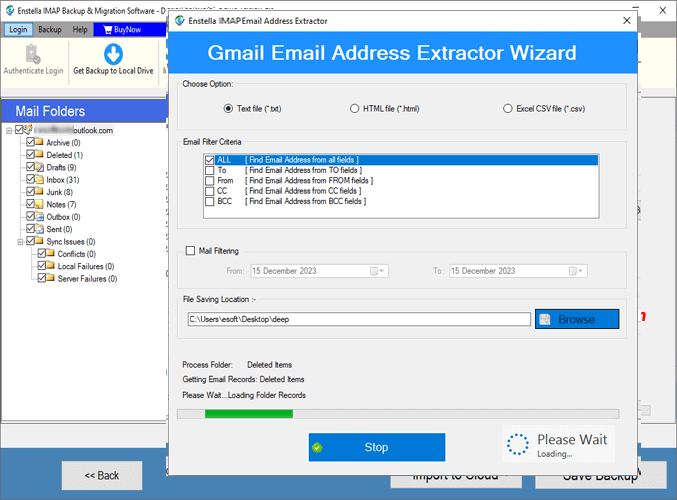Open the Backup menu
Viewport: 677px width, 500px height.
(50, 29)
